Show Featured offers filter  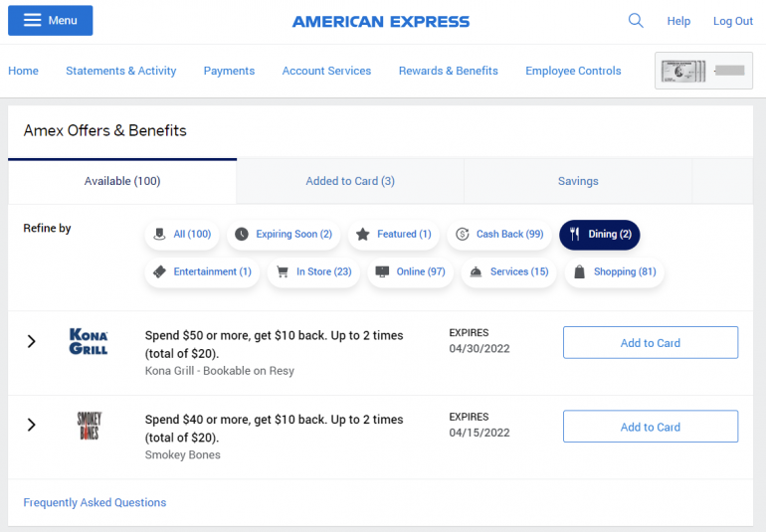point(393,235)
